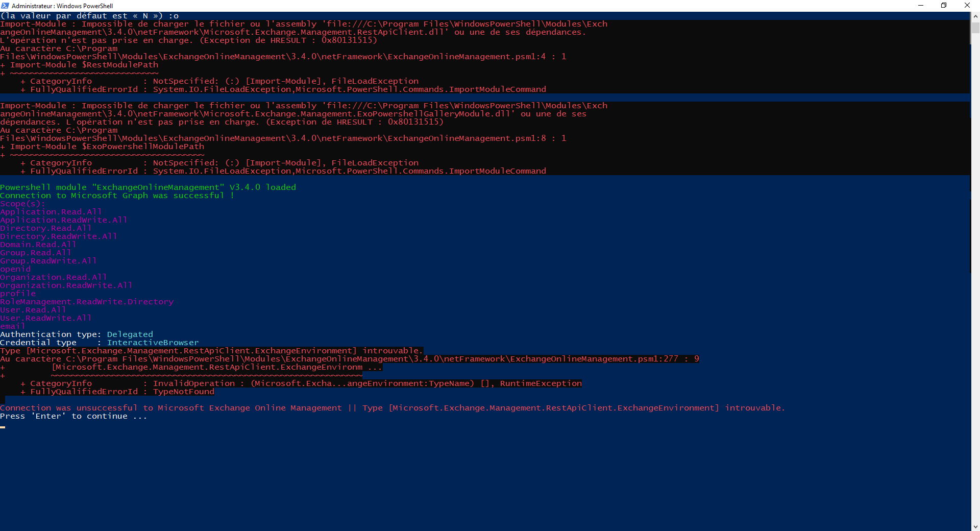Click the vertical scrollbar thumb
Viewport: 980px width, 531px height.
975,27
